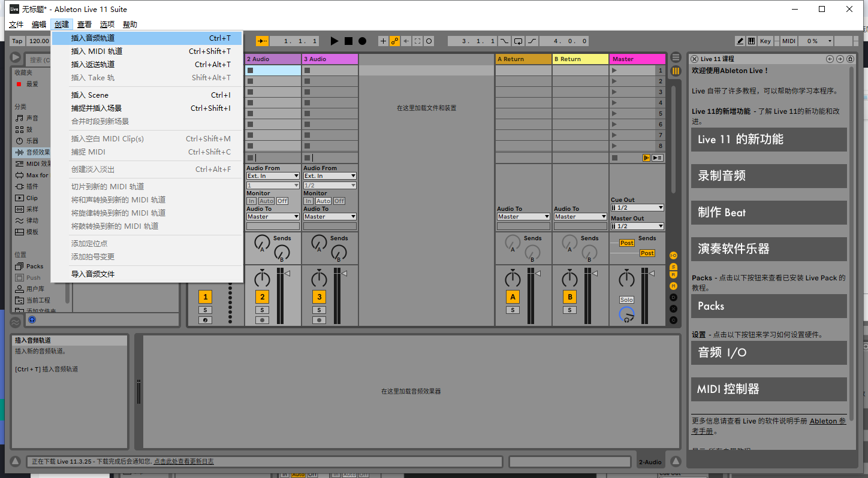Screen dimensions: 868x478
Task: Open 当前工程 location in browser
Action: pyautogui.click(x=37, y=300)
